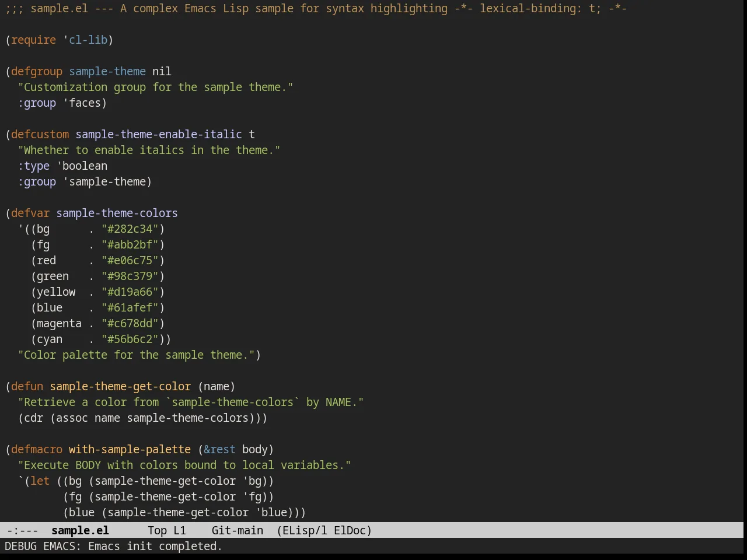Click function name 'sample-theme-get-color' after defun
Screen dimensions: 747x560
(120, 386)
